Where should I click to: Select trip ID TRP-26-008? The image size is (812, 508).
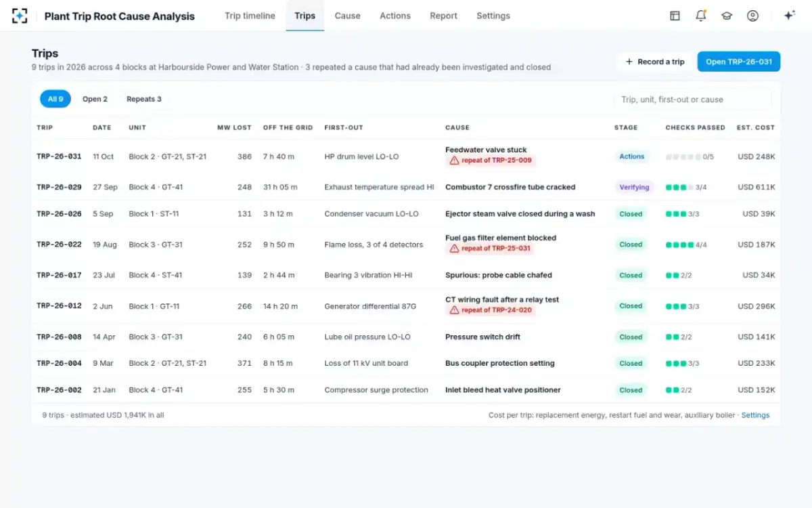pos(59,337)
